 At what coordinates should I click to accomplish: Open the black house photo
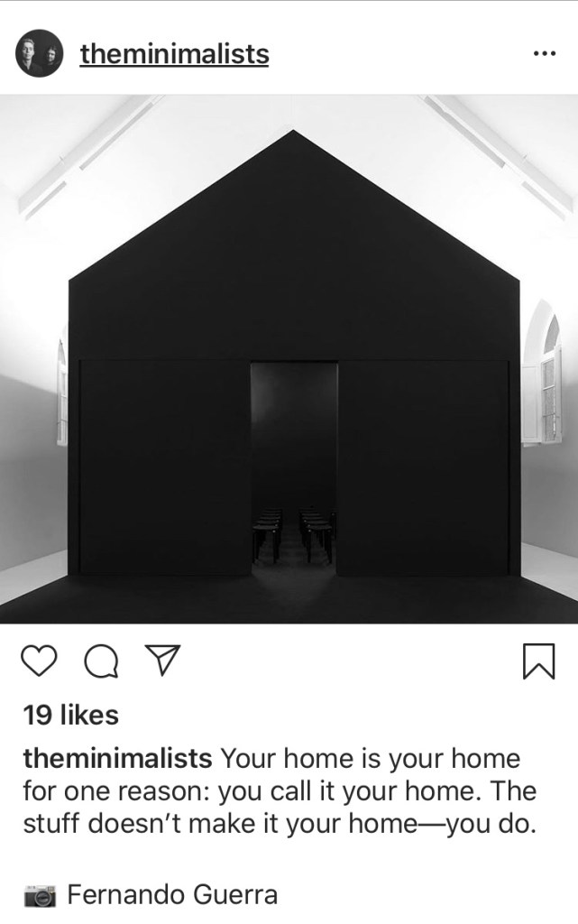click(289, 359)
